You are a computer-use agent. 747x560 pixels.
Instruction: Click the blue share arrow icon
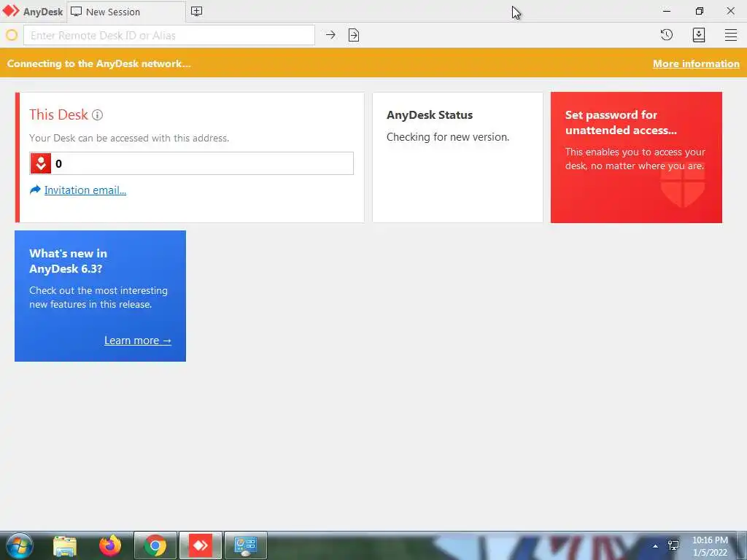click(35, 190)
